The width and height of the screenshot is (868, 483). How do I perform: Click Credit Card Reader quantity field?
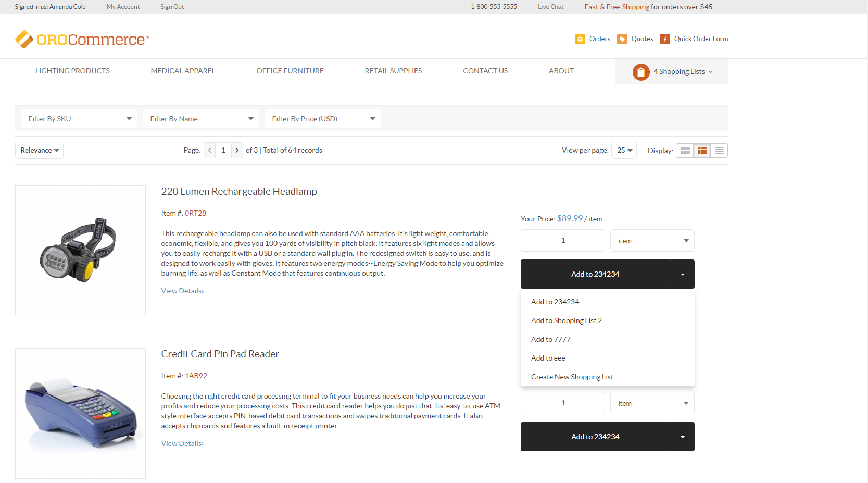(563, 403)
